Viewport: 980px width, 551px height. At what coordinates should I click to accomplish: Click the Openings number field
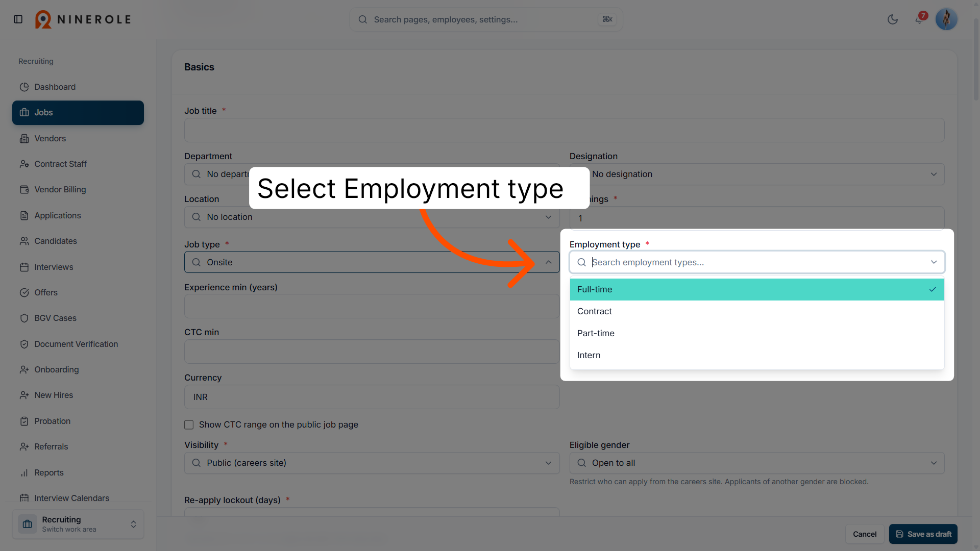pos(757,218)
